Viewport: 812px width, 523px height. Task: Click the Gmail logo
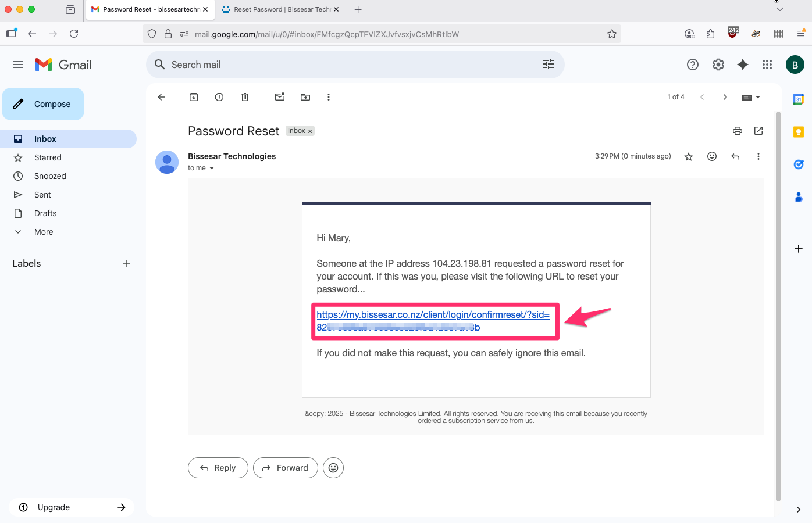(63, 65)
